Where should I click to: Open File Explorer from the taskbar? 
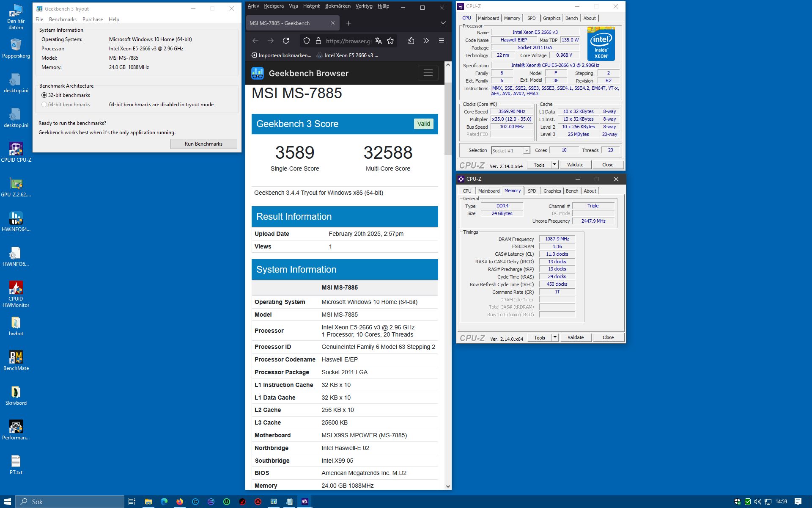coord(148,502)
